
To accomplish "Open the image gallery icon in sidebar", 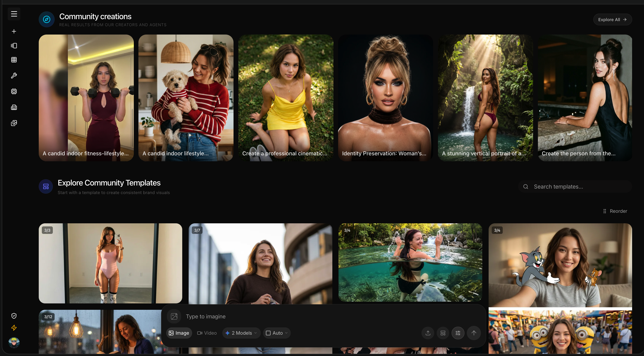I will click(x=14, y=123).
